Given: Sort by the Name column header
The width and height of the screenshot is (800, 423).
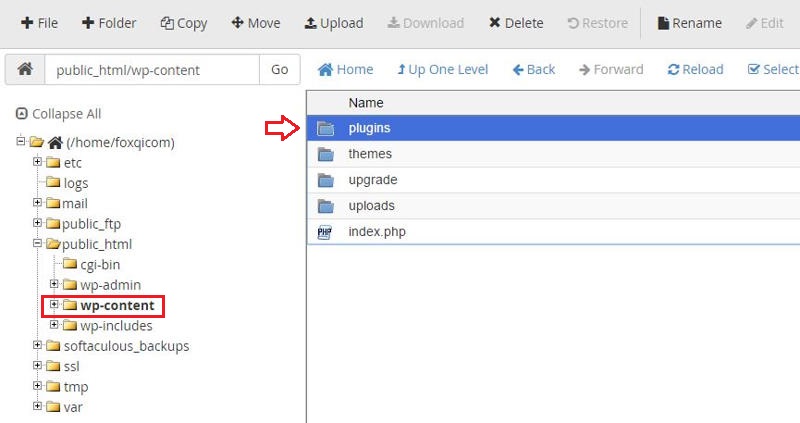Looking at the screenshot, I should (366, 103).
